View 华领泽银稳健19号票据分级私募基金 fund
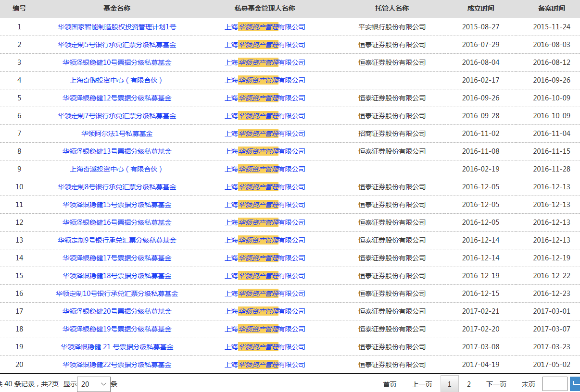This screenshot has height=392, width=580. (117, 329)
